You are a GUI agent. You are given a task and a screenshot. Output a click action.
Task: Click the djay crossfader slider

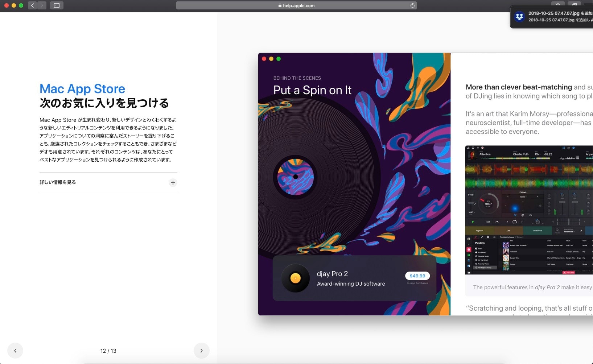[568, 222]
